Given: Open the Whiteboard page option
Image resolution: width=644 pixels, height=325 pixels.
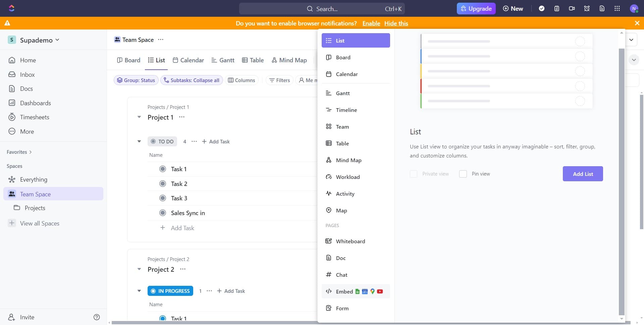Looking at the screenshot, I should click(351, 241).
